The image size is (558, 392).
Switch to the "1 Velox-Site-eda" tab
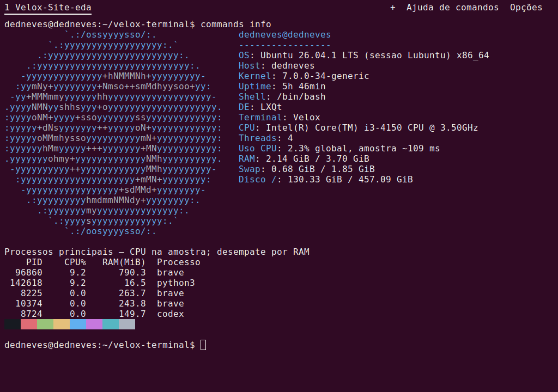coord(48,8)
